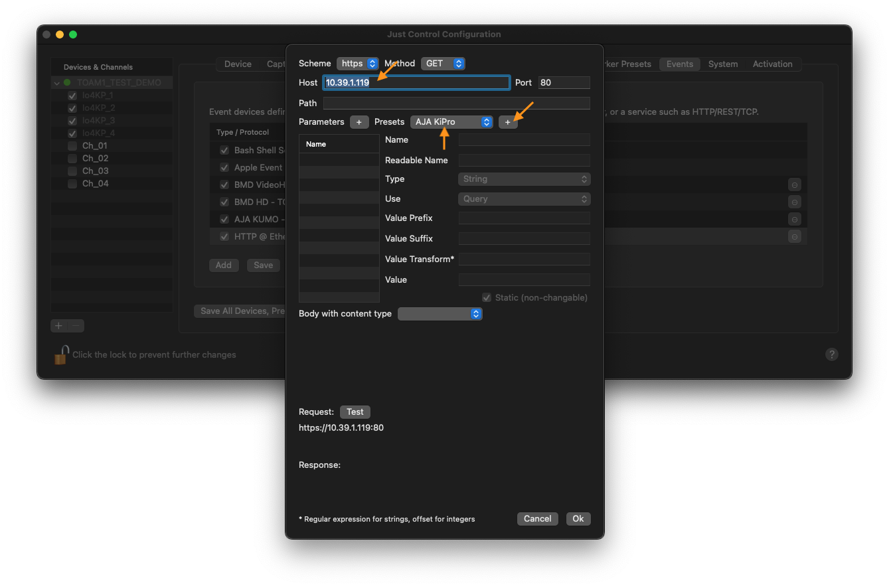Click the parameter Name input field

point(525,140)
